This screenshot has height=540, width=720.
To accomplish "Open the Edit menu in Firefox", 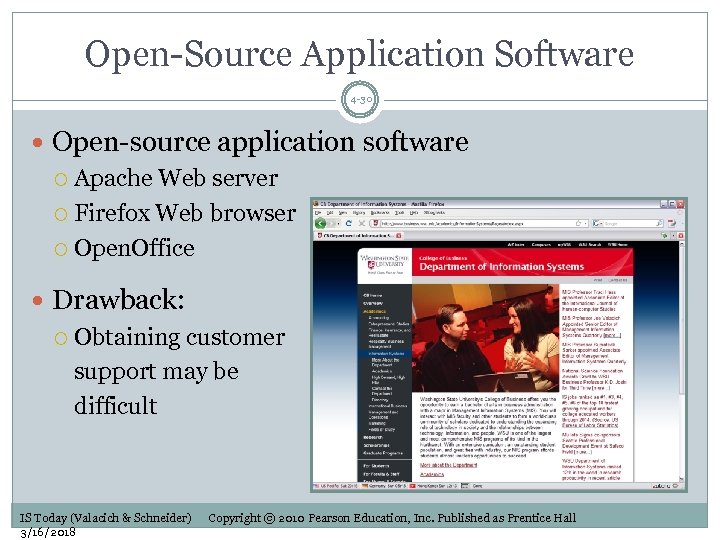I will 330,213.
